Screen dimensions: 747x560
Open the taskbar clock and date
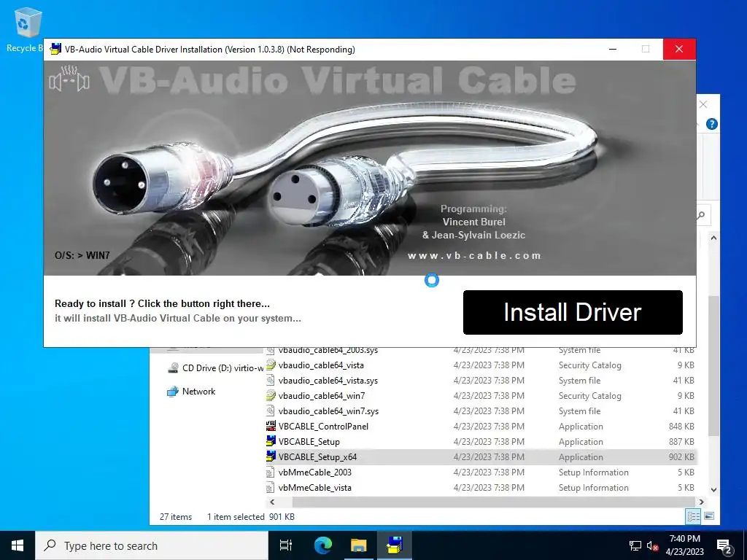point(684,545)
